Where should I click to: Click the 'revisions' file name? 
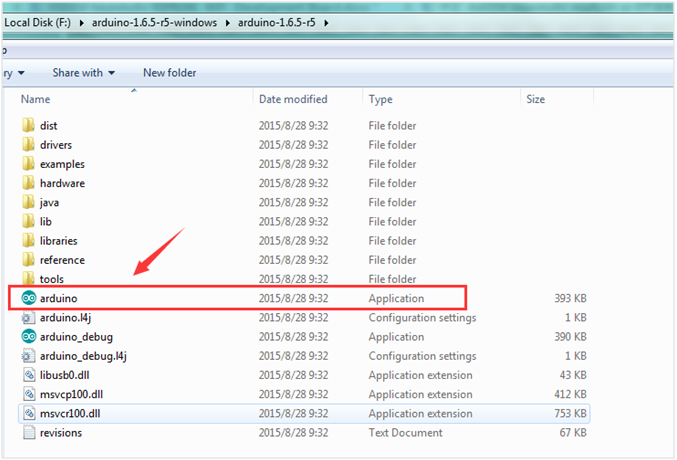61,433
